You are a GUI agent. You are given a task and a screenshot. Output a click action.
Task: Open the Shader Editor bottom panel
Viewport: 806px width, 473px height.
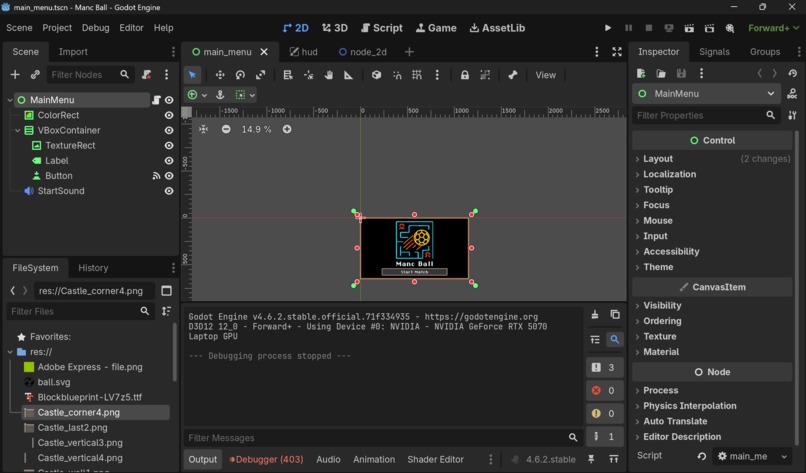(435, 459)
